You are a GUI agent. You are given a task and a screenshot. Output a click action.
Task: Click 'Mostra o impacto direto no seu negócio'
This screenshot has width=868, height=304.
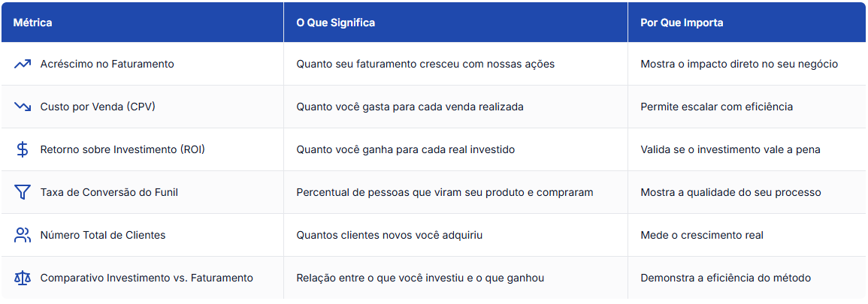(x=739, y=64)
